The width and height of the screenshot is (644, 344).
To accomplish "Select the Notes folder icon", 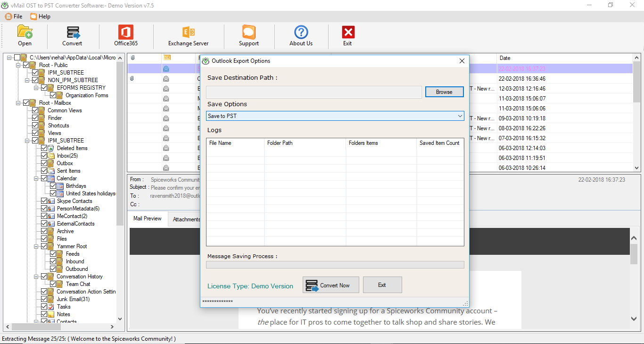I will [x=51, y=314].
